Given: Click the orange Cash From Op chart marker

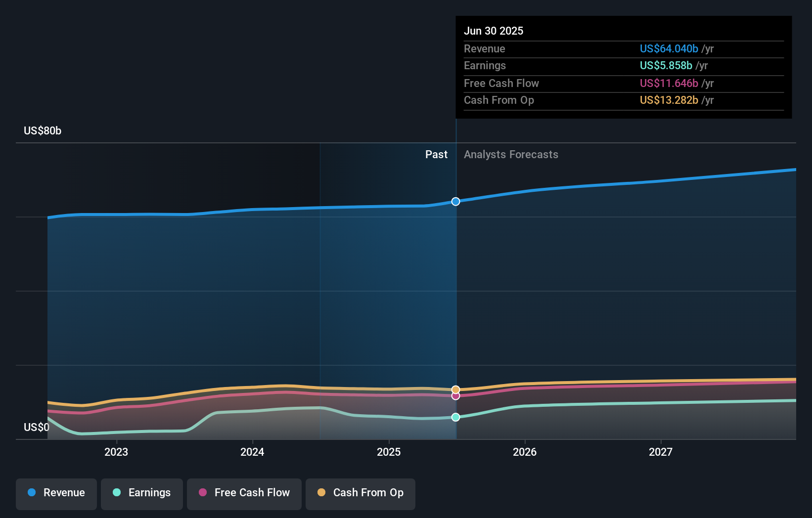Looking at the screenshot, I should pyautogui.click(x=455, y=389).
